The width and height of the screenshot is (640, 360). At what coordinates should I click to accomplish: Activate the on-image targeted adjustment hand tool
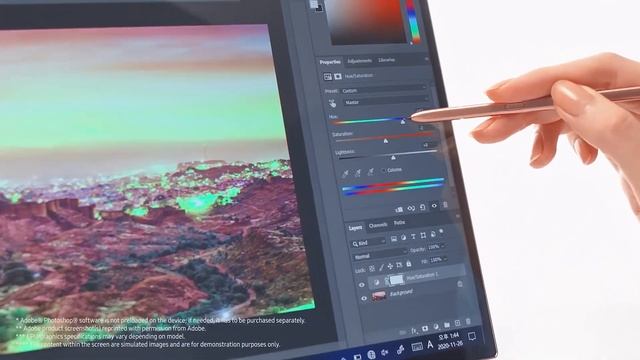pyautogui.click(x=332, y=103)
